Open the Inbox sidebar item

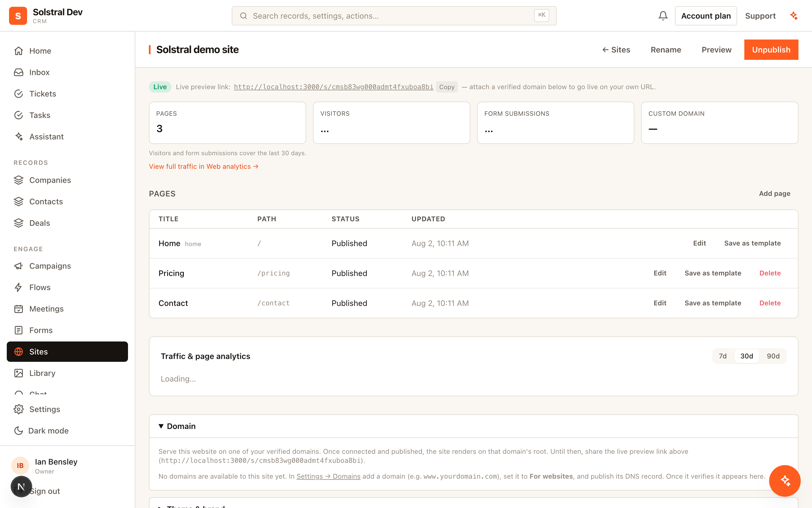[67, 72]
